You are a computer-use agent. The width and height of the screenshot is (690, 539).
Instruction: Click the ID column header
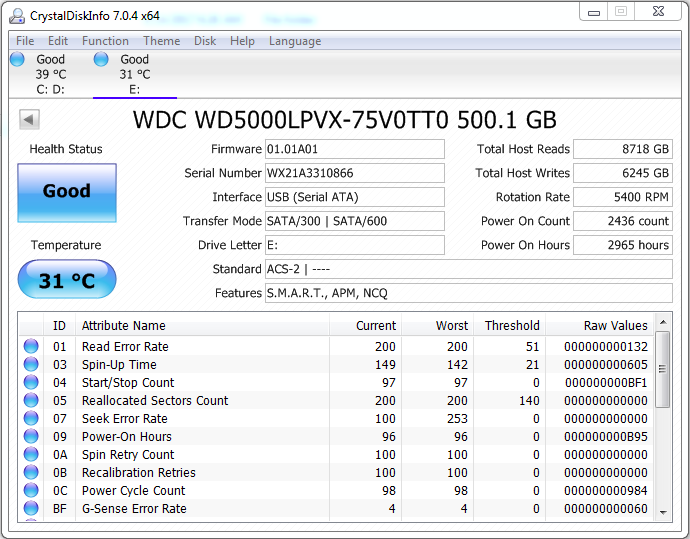(59, 326)
